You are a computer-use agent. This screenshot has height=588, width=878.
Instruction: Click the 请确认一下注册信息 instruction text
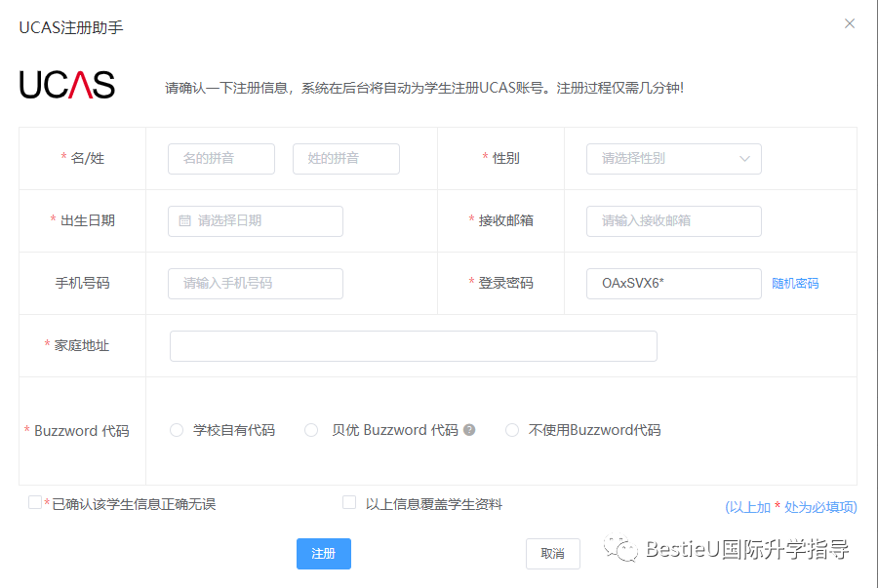[x=424, y=88]
